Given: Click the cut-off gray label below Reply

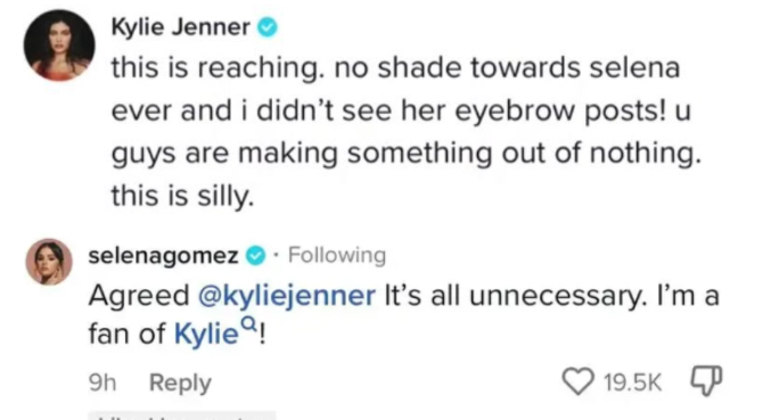Looking at the screenshot, I should [x=180, y=414].
